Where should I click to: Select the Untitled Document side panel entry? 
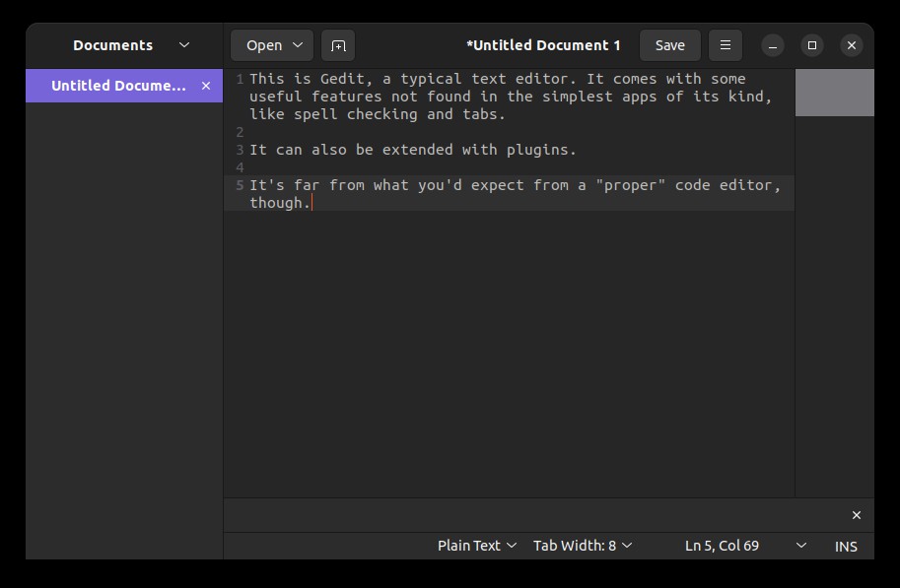(118, 86)
